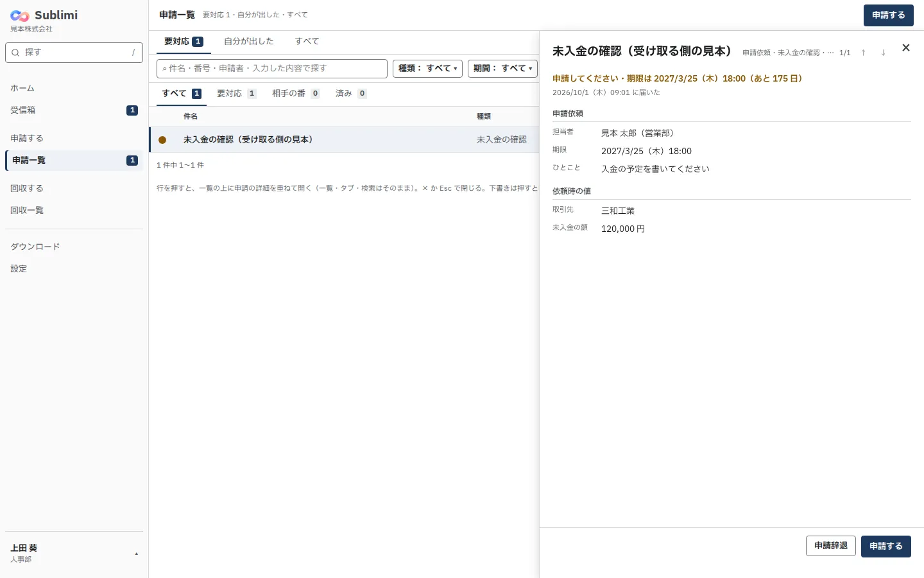924x578 pixels.
Task: Switch to the top-level すべて tab
Action: pos(307,41)
